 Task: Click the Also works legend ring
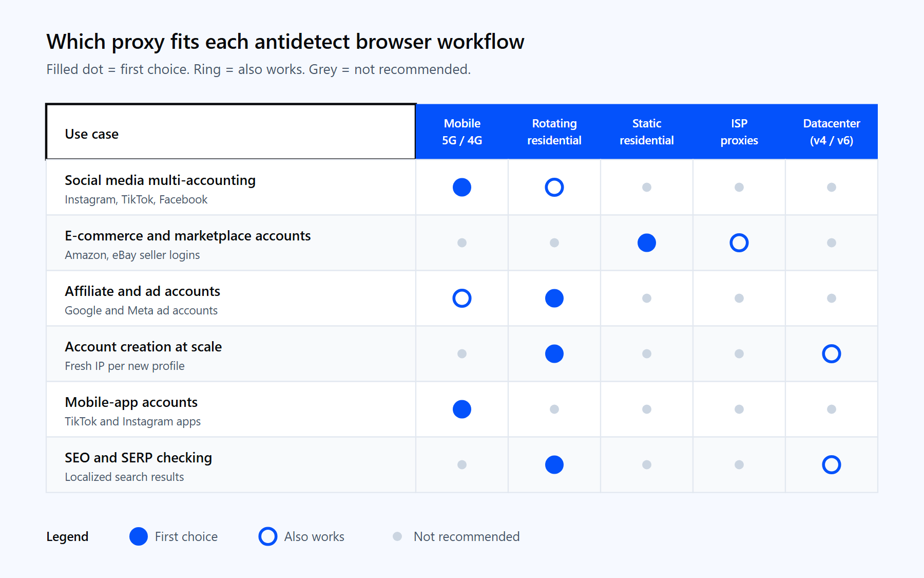(268, 536)
